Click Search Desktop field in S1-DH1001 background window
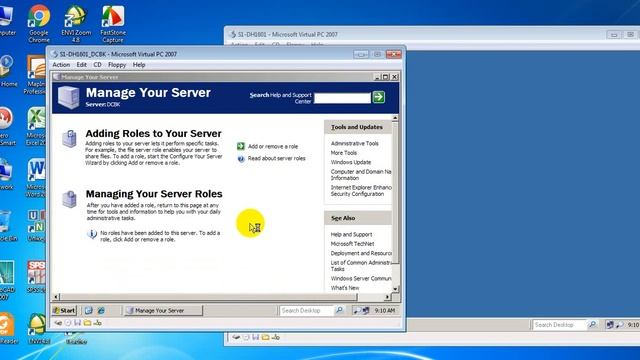This screenshot has width=640, height=360. 560,325
